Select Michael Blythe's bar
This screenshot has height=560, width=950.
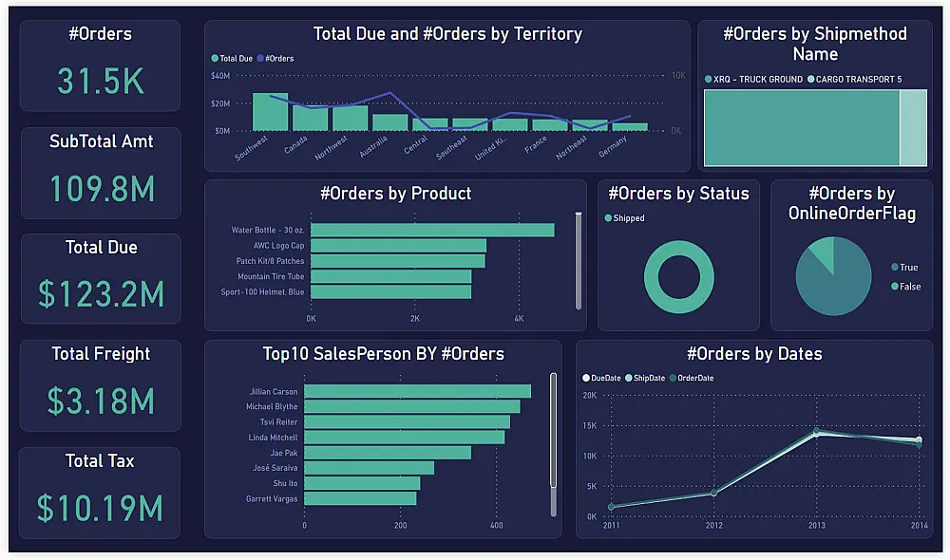tap(412, 406)
